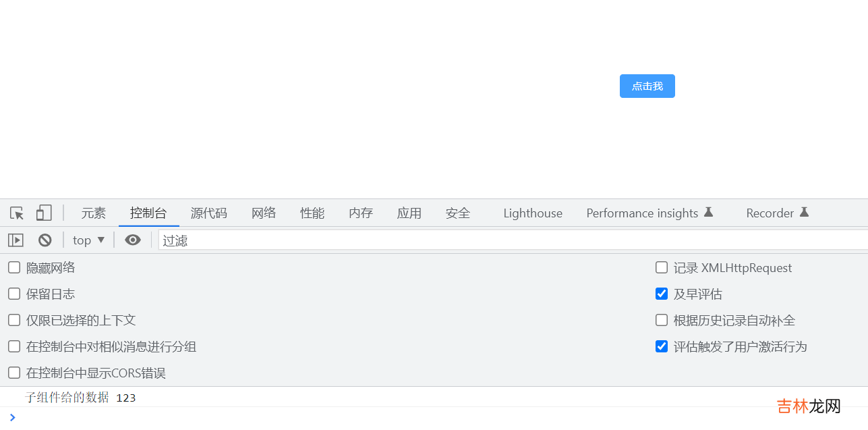The image size is (868, 430).
Task: Click the flask icon beside Recorder
Action: pos(804,213)
